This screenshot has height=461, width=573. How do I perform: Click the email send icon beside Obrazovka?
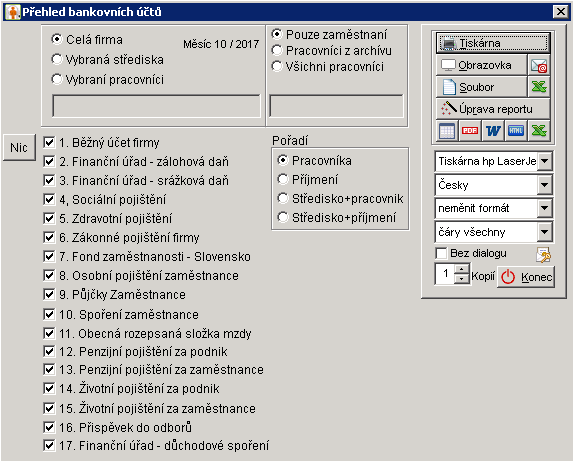click(539, 66)
